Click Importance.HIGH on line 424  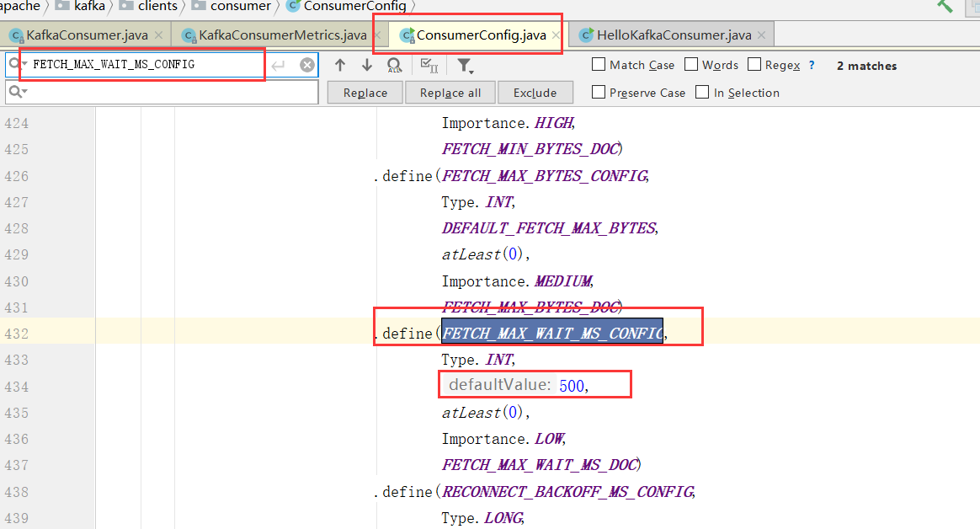coord(508,122)
